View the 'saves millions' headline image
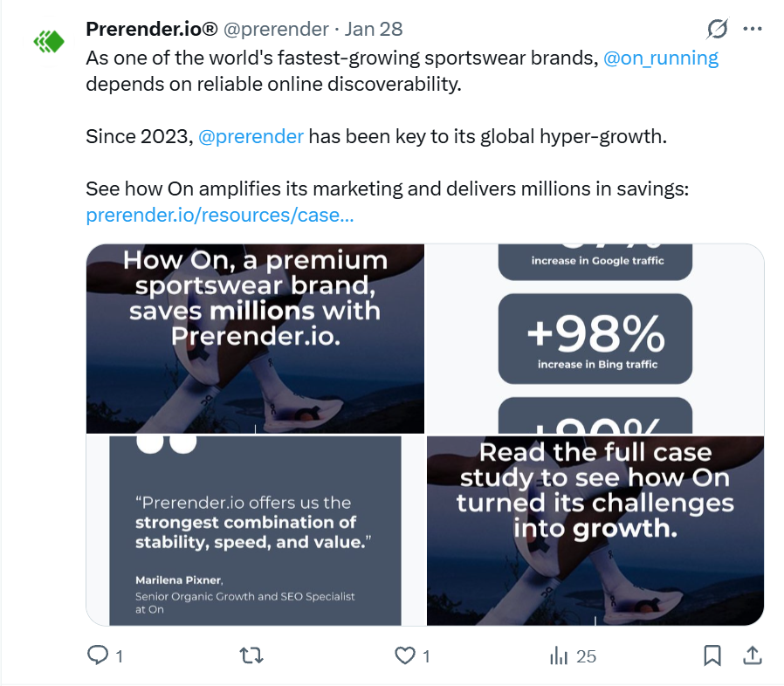The height and width of the screenshot is (686, 784). [253, 339]
